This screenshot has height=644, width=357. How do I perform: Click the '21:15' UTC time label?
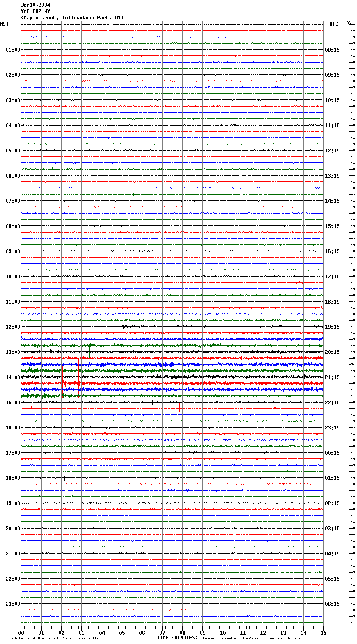(x=332, y=377)
